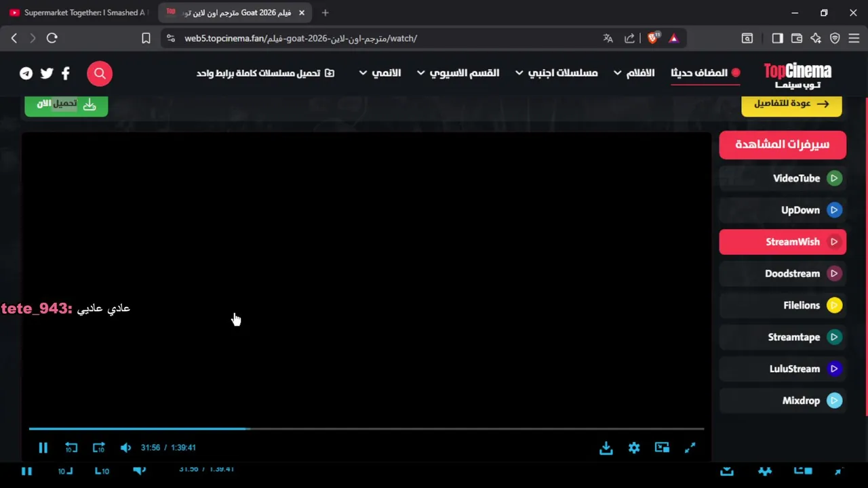Open the site search with the red magnifier
The image size is (868, 488).
(x=100, y=73)
